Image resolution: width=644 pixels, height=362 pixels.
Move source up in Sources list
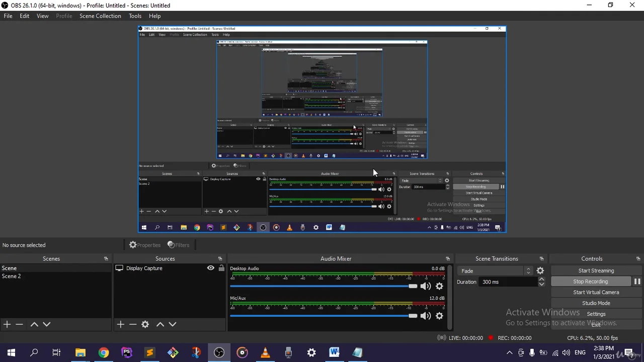[160, 324]
